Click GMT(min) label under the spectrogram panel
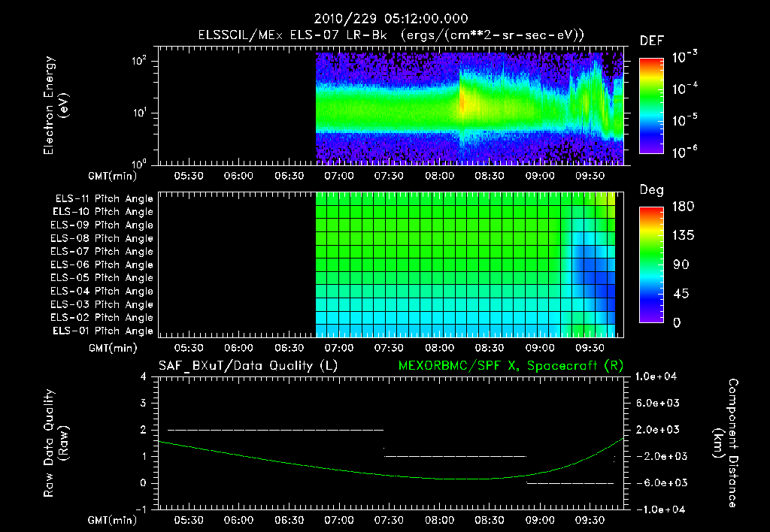 tap(113, 176)
